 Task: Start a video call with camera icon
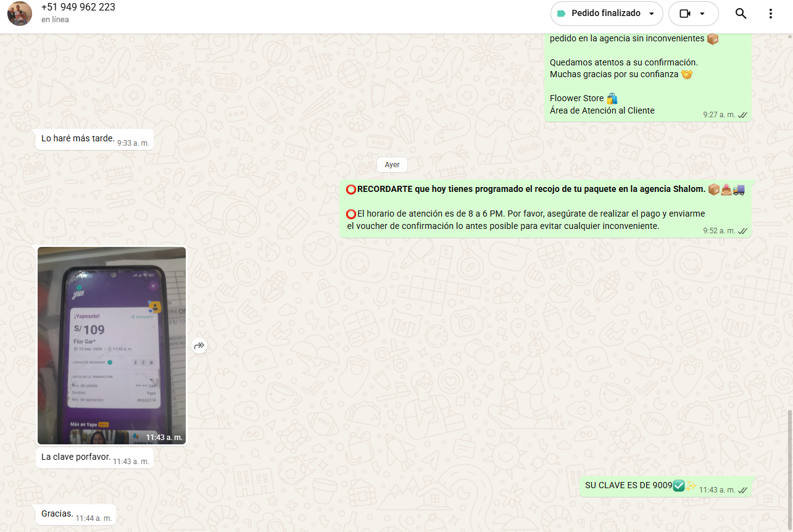pyautogui.click(x=684, y=14)
